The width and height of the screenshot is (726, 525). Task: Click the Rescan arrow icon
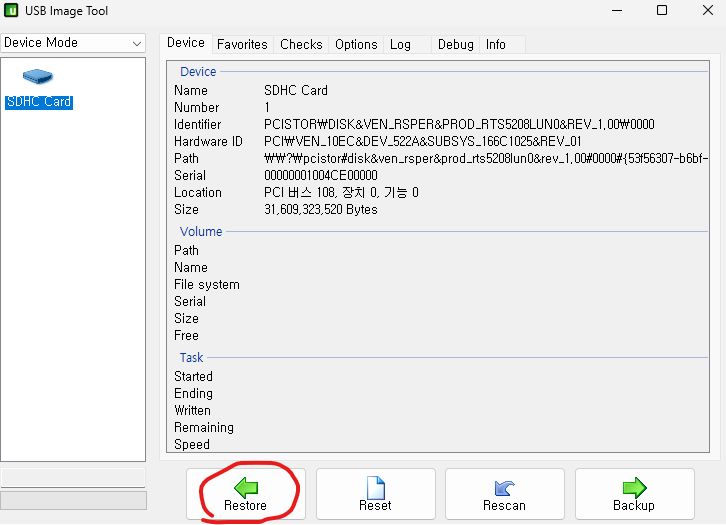pos(505,488)
